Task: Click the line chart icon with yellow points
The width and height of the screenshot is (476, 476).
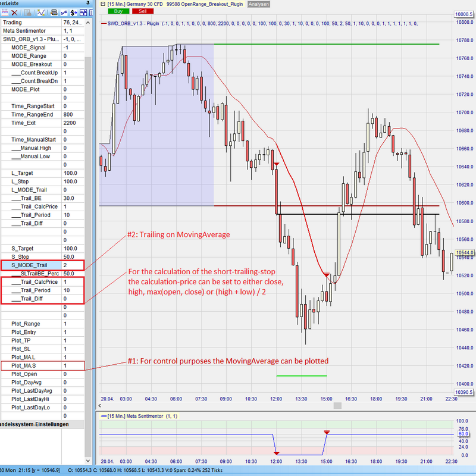Action: 41,12
